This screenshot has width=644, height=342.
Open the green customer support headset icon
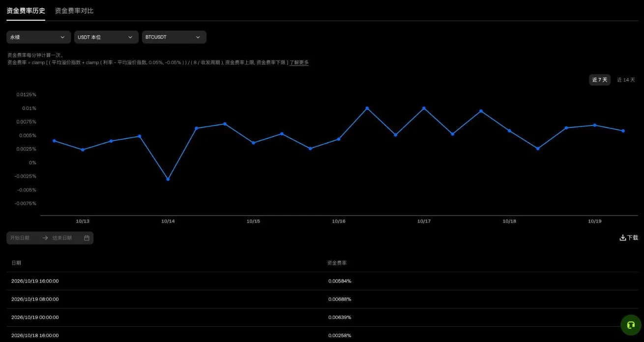pyautogui.click(x=631, y=325)
